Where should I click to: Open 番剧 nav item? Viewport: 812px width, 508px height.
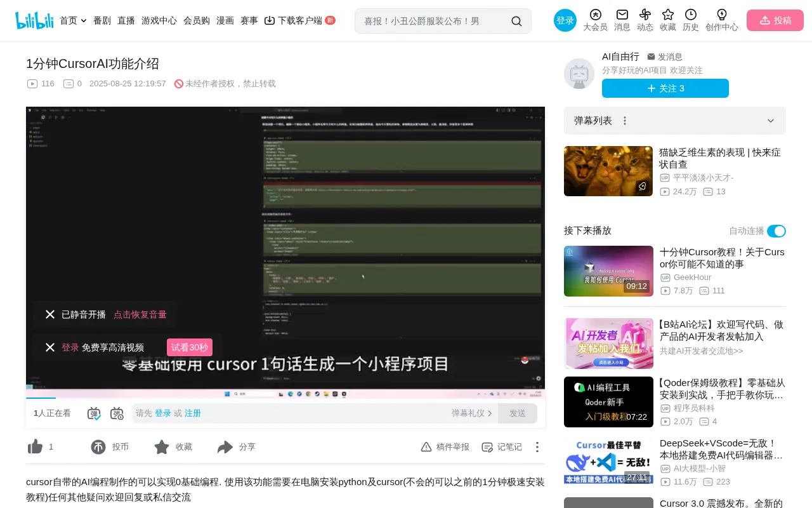[x=102, y=20]
